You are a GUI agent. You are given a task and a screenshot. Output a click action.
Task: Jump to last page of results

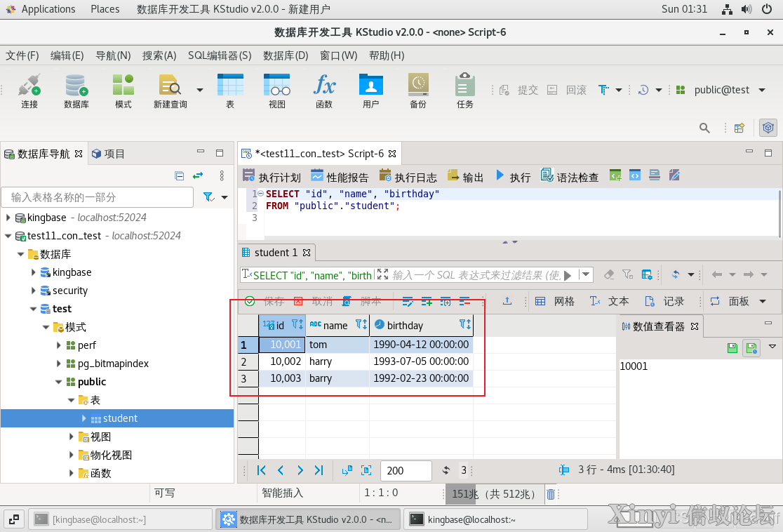click(319, 470)
